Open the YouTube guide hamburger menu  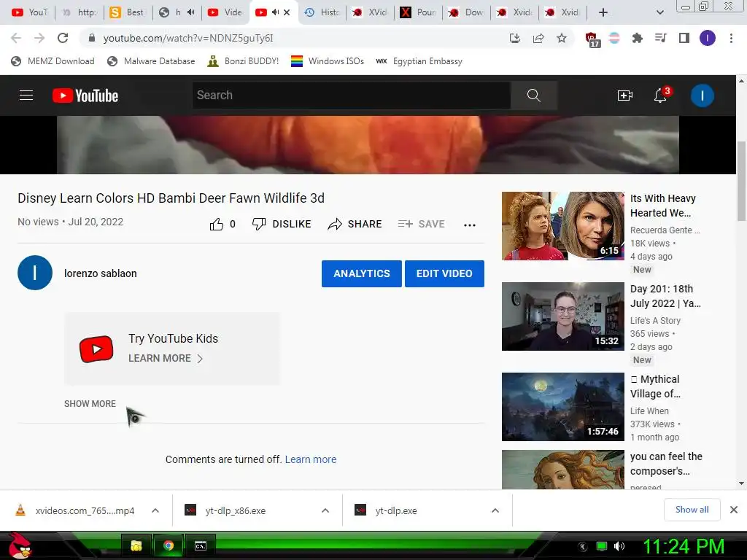click(x=26, y=96)
